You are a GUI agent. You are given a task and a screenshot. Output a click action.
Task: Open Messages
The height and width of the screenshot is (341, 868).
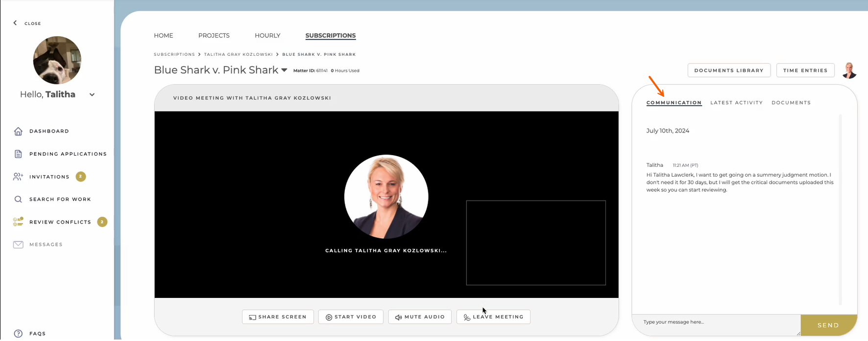point(46,245)
